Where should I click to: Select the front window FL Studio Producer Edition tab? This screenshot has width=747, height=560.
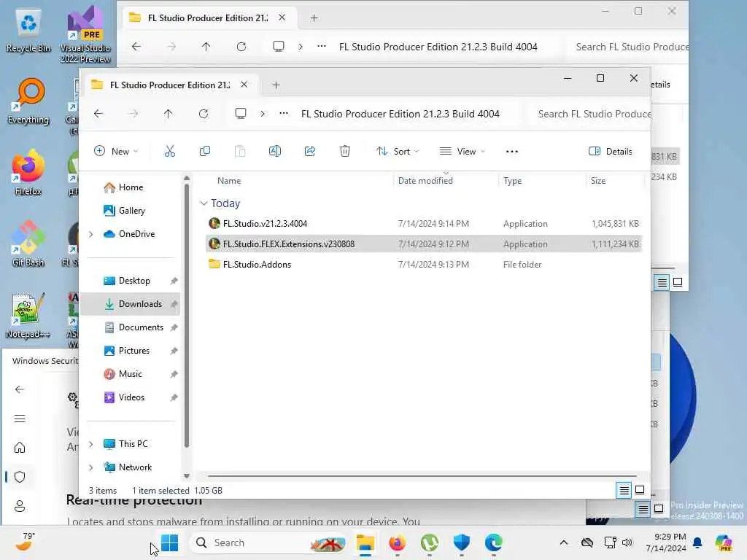click(x=170, y=85)
